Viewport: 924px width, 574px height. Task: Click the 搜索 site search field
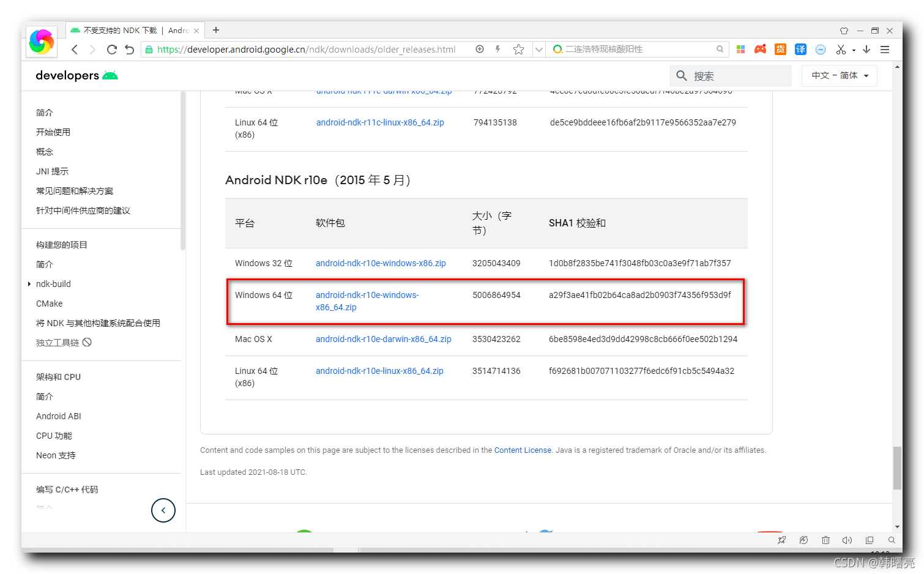[x=731, y=76]
